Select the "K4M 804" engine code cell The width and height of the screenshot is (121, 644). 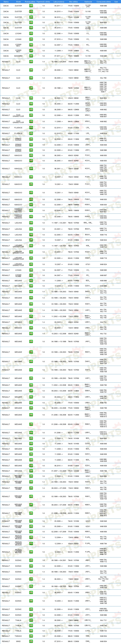tap(103, 98)
